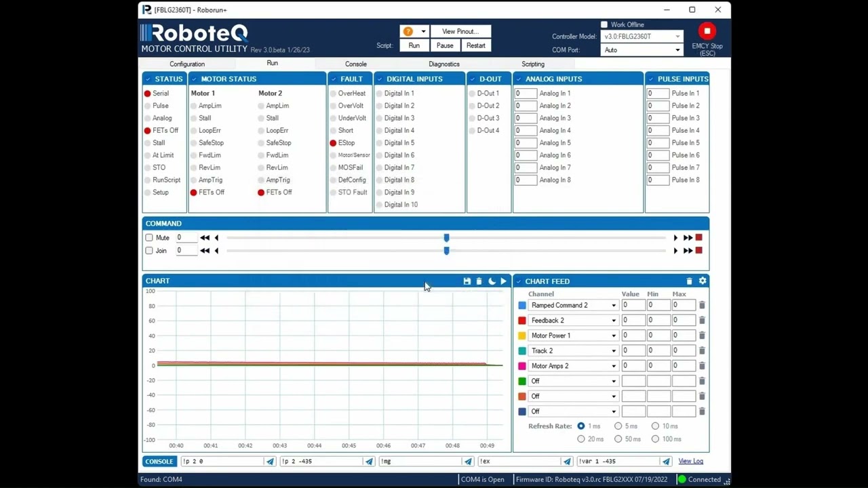Enable the Work Offline checkbox
This screenshot has height=488, width=868.
(x=604, y=25)
